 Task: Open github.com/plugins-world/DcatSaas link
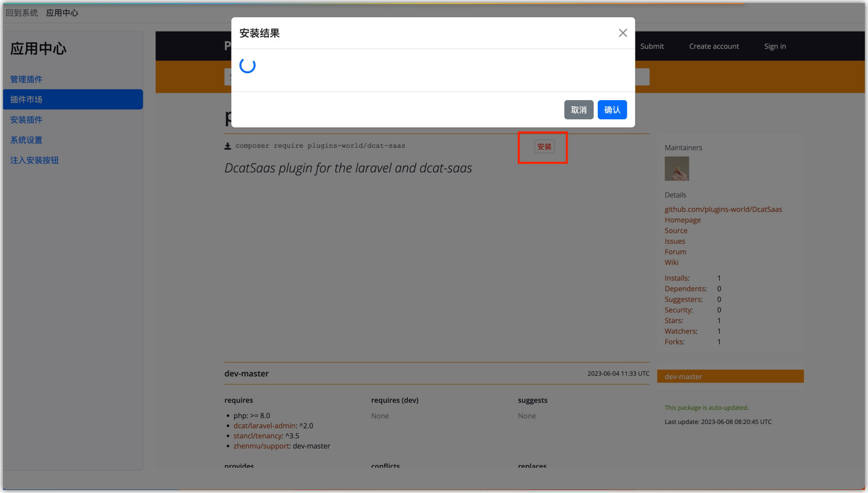click(723, 209)
